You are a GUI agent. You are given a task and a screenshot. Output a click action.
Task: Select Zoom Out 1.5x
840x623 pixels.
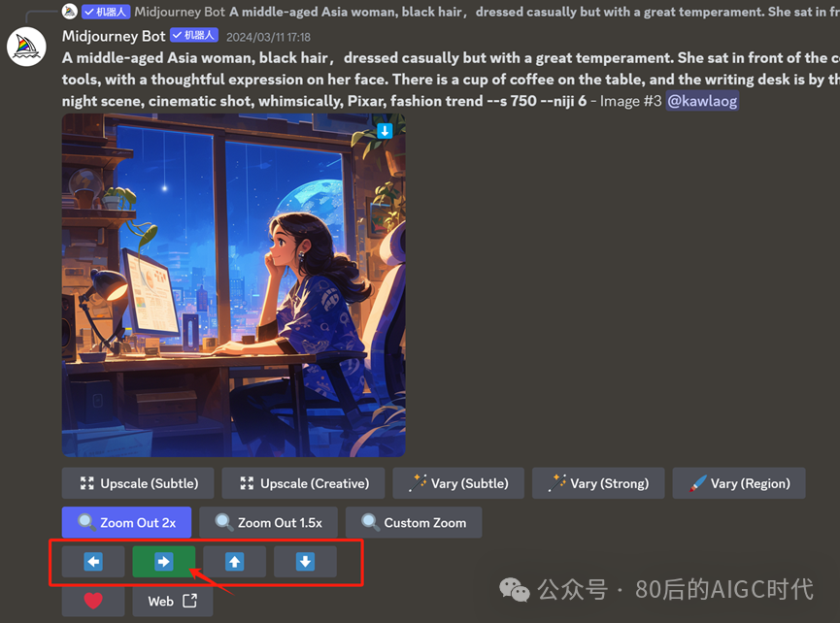268,522
